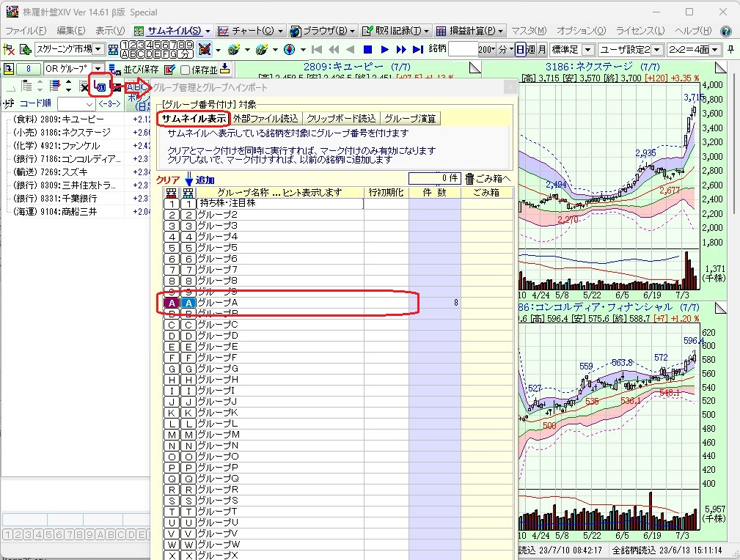Toggle the clear mark for グループC

172,325
